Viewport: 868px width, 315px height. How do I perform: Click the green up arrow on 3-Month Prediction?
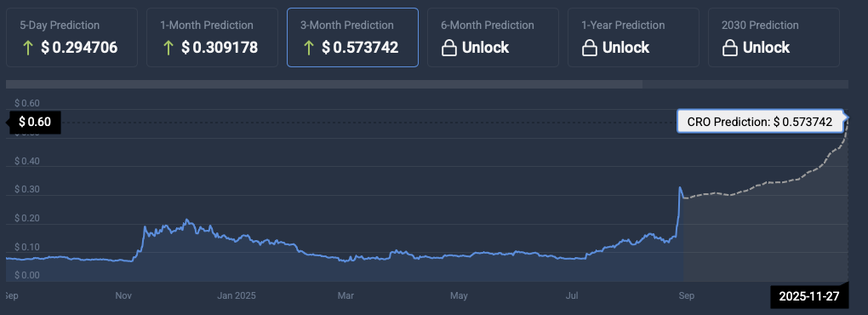(x=308, y=49)
